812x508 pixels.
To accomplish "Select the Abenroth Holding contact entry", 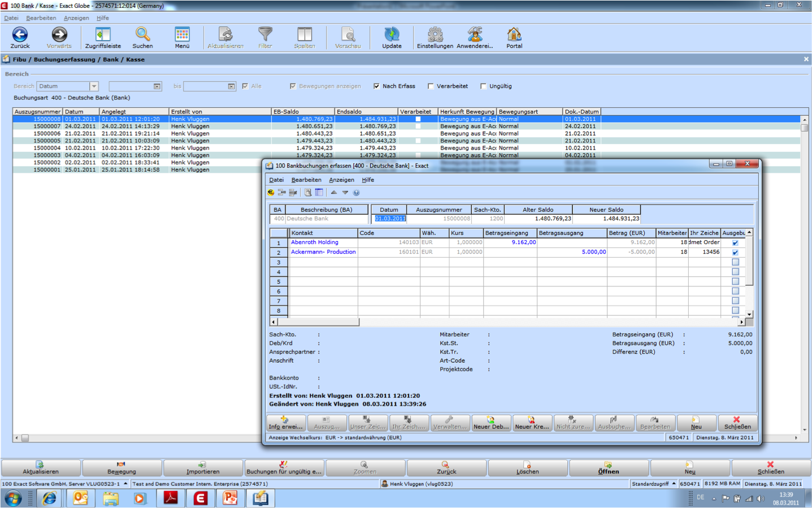I will pos(315,242).
